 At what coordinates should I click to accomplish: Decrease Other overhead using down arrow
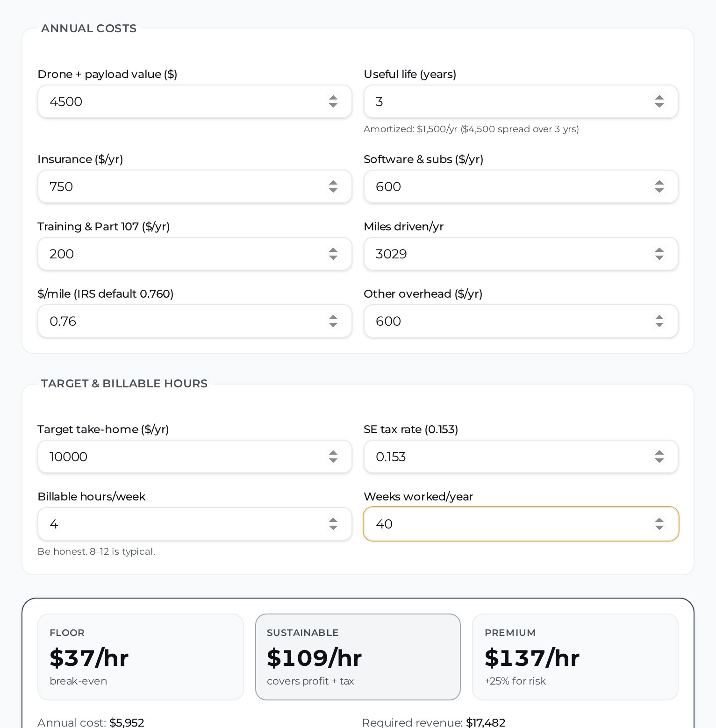(659, 325)
